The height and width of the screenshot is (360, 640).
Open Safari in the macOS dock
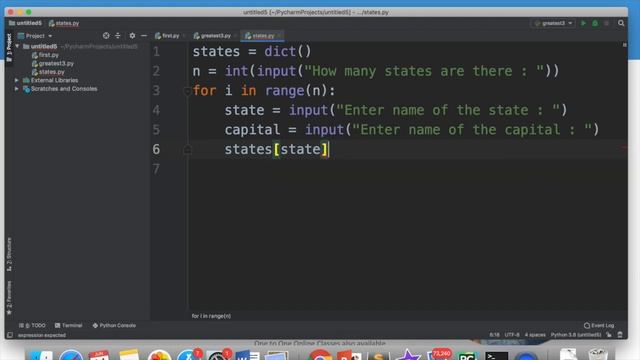tap(70, 355)
